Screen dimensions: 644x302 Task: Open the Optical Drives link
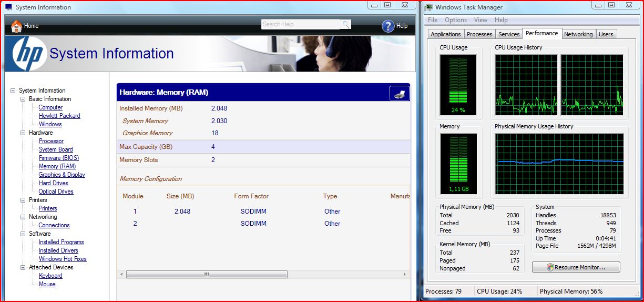(x=56, y=192)
